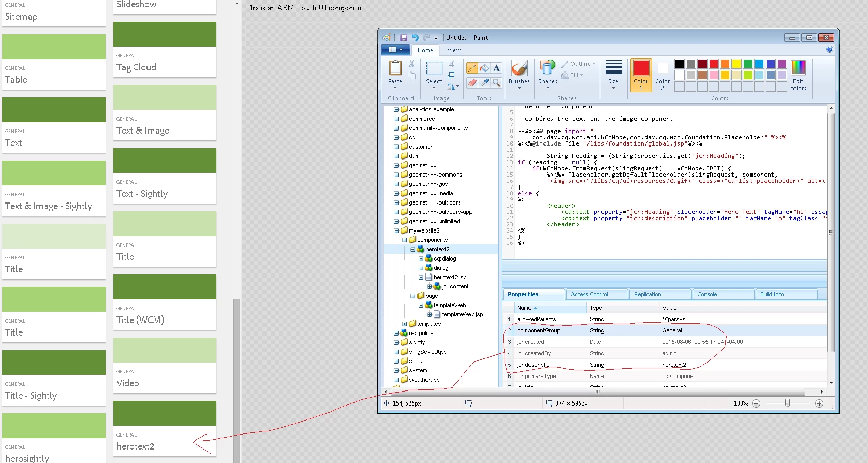868x463 pixels.
Task: Open the Video component card
Action: click(165, 365)
